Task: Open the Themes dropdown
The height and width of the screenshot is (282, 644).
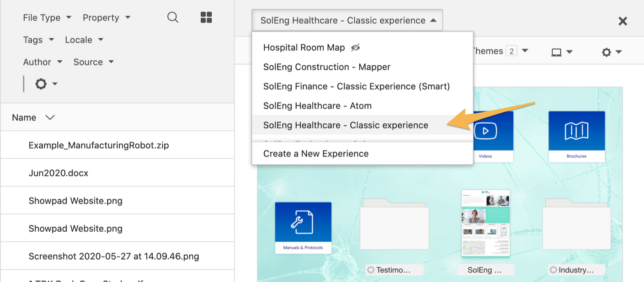Action: 500,51
